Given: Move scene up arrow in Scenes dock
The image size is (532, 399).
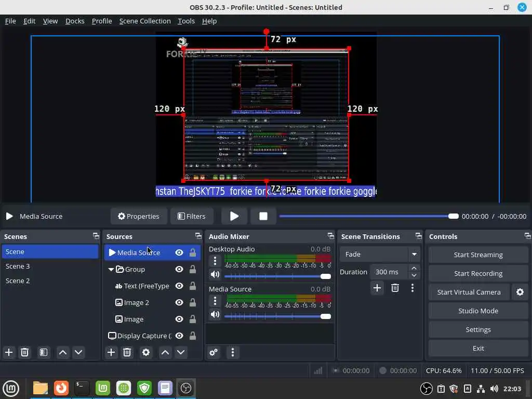Looking at the screenshot, I should pyautogui.click(x=63, y=352).
